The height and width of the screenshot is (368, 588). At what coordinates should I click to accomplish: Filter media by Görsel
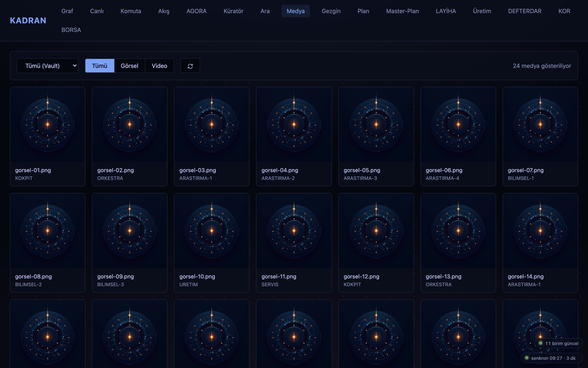[129, 66]
